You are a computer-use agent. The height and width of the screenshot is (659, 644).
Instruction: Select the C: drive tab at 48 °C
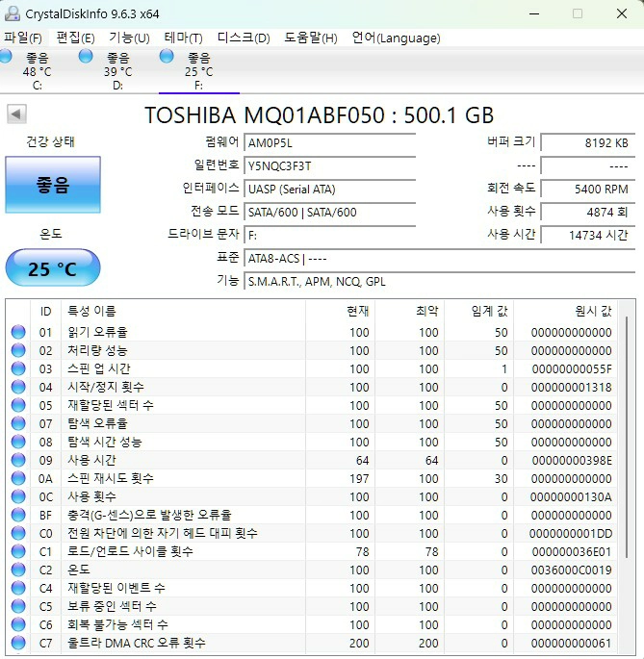[x=37, y=70]
